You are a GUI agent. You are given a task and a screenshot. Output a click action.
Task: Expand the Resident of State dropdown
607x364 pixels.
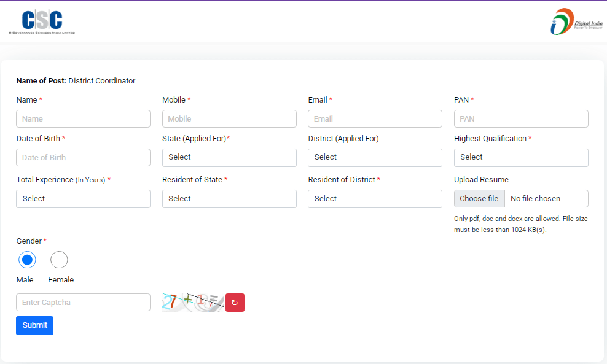tap(229, 199)
